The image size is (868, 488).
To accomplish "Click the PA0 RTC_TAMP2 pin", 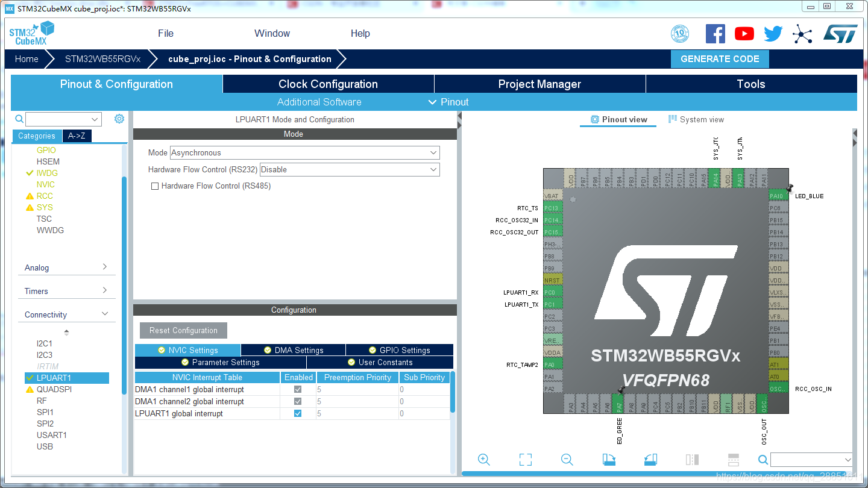I will point(553,364).
